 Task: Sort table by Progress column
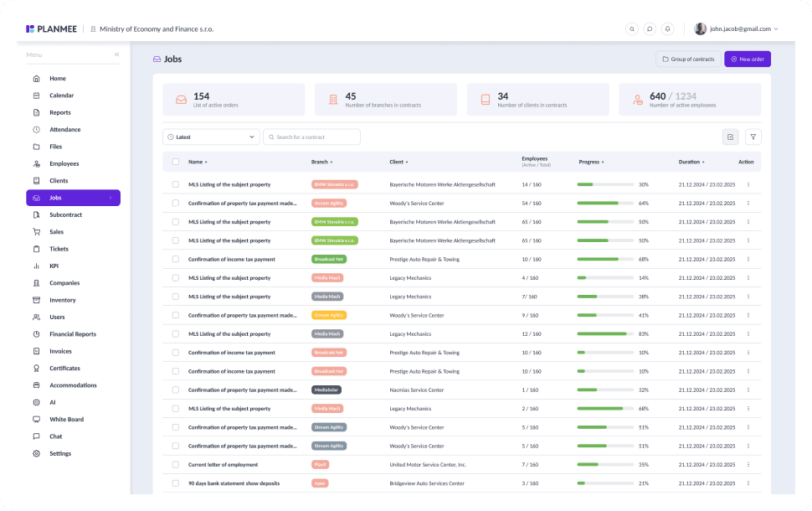click(x=591, y=162)
